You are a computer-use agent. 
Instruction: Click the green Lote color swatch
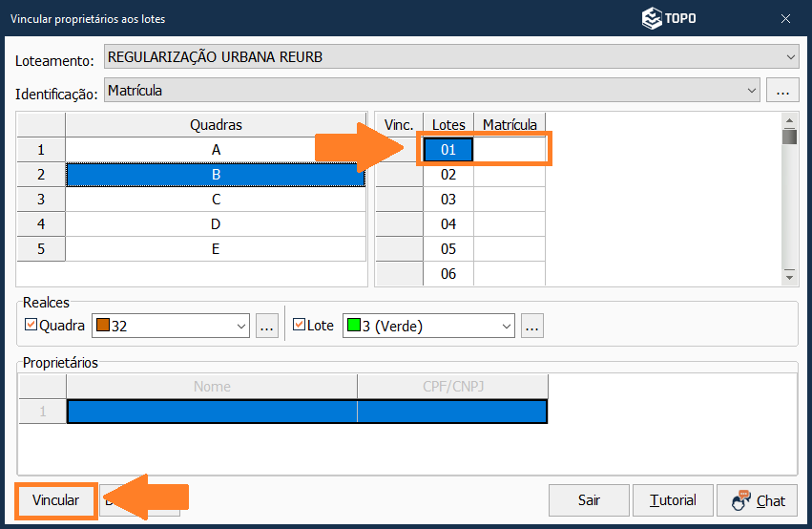352,326
